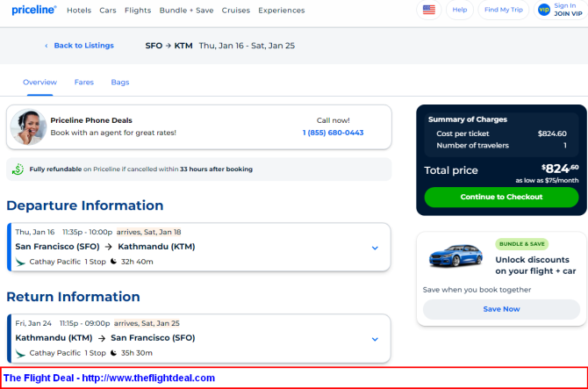Click the '35h 30m' duration text

[x=137, y=353]
